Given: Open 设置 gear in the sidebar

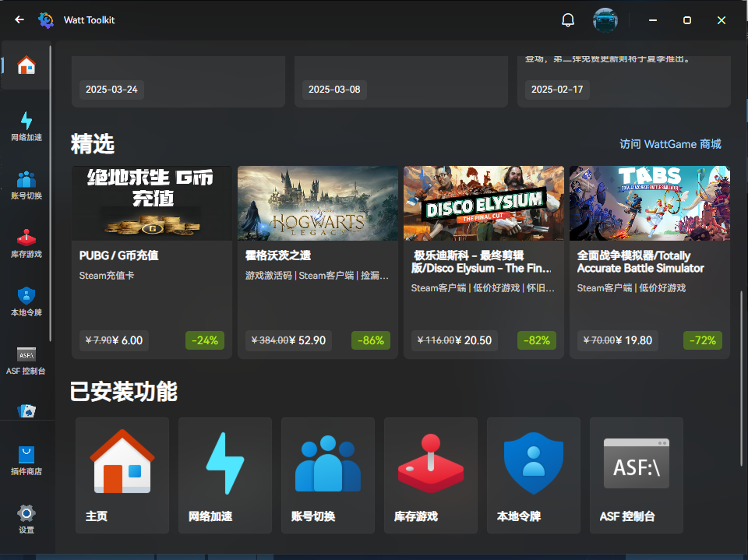Looking at the screenshot, I should (26, 519).
